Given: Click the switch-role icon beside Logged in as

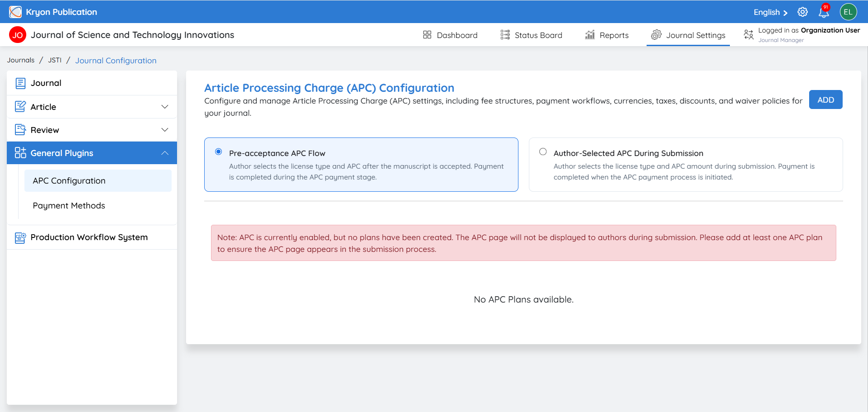Looking at the screenshot, I should [748, 35].
